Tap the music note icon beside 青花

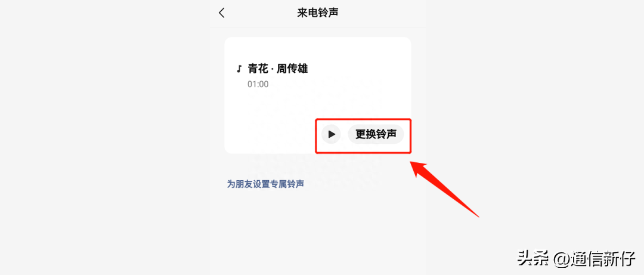click(x=239, y=69)
